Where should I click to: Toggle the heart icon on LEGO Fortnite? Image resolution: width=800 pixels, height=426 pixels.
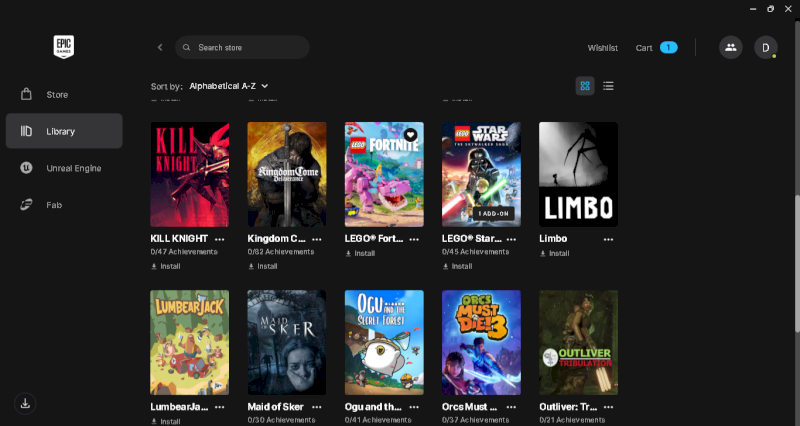tap(411, 135)
